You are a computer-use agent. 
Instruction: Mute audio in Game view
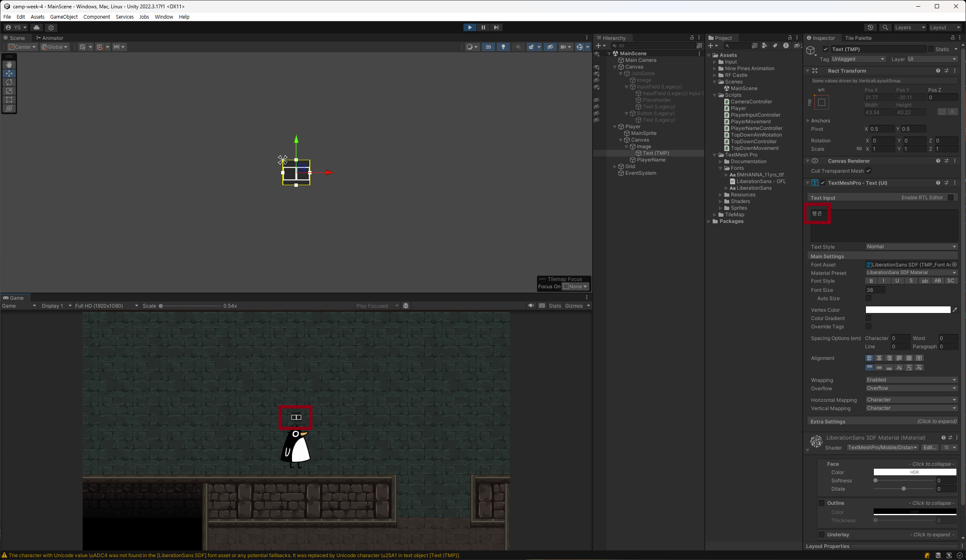[x=531, y=306]
